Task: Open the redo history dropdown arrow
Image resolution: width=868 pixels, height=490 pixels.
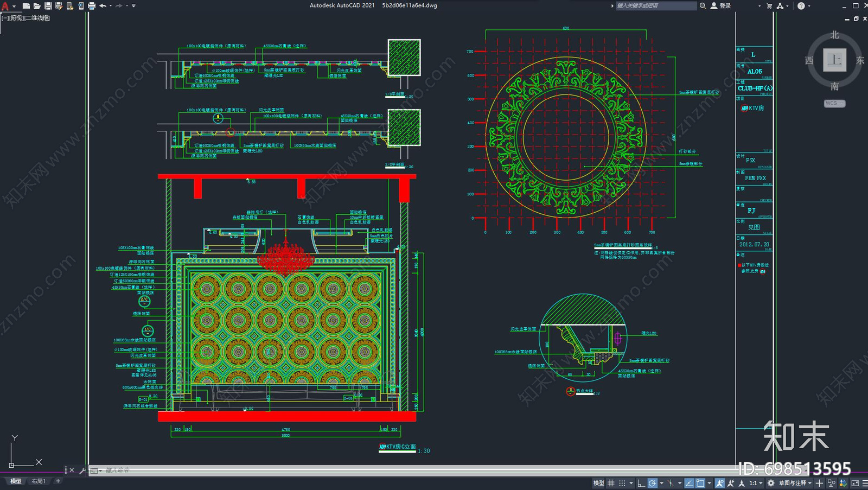Action: [x=127, y=6]
